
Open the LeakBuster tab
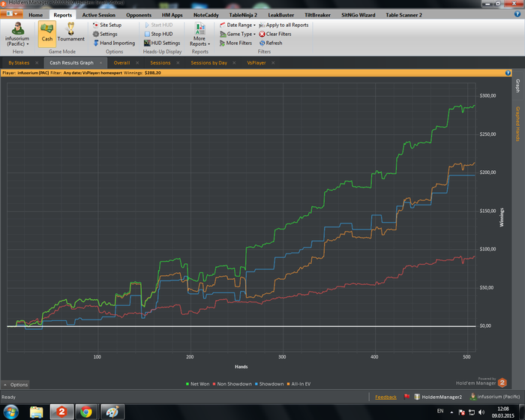click(x=281, y=15)
